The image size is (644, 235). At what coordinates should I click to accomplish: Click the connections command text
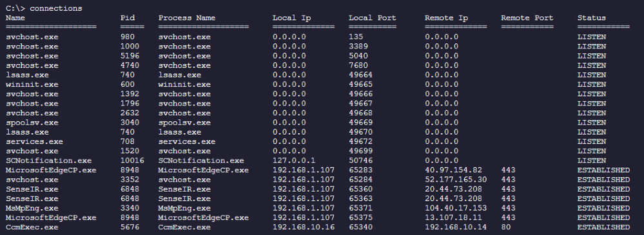pos(56,8)
